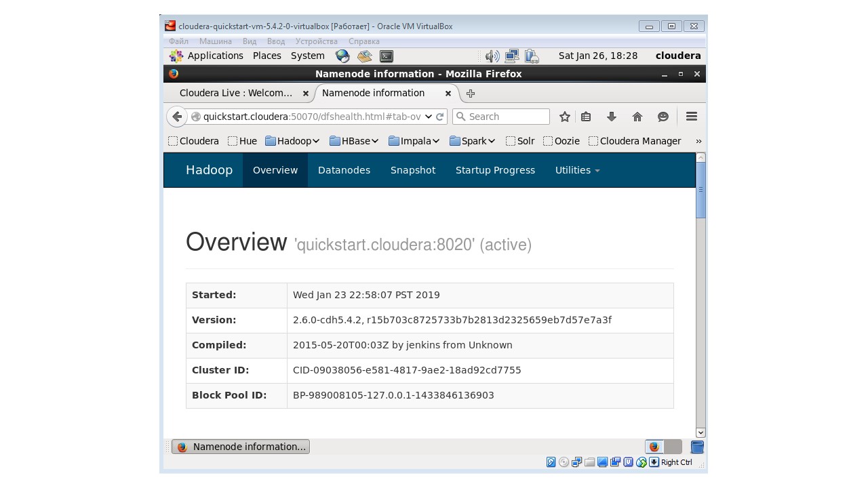Expand the HBase bookmarks folder

pyautogui.click(x=353, y=141)
